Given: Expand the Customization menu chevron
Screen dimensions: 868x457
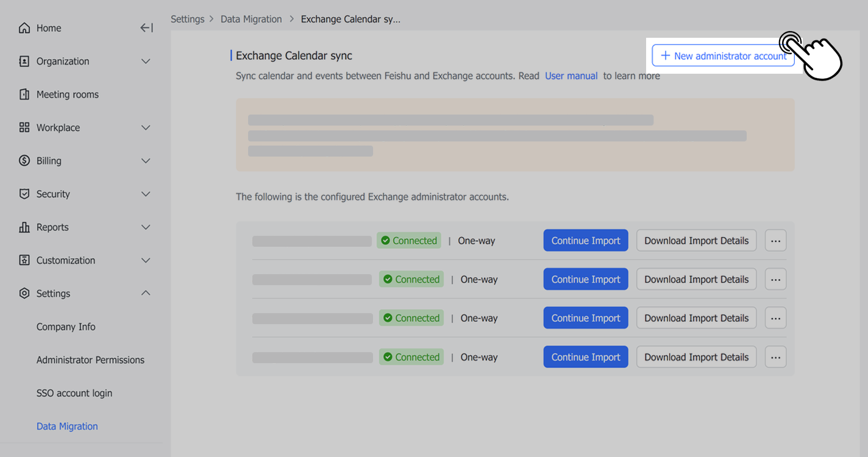Looking at the screenshot, I should click(x=146, y=260).
